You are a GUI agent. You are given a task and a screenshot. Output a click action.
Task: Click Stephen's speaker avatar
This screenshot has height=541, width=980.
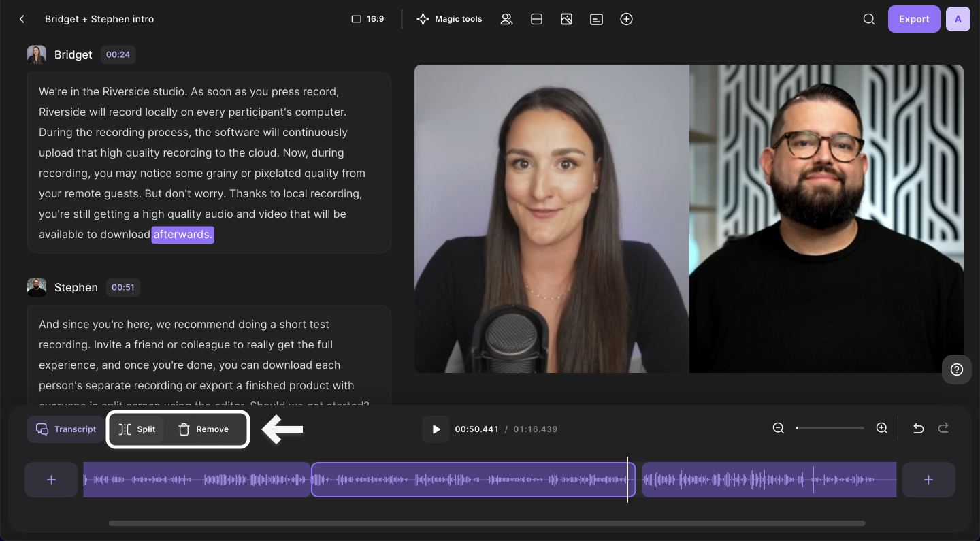point(37,287)
